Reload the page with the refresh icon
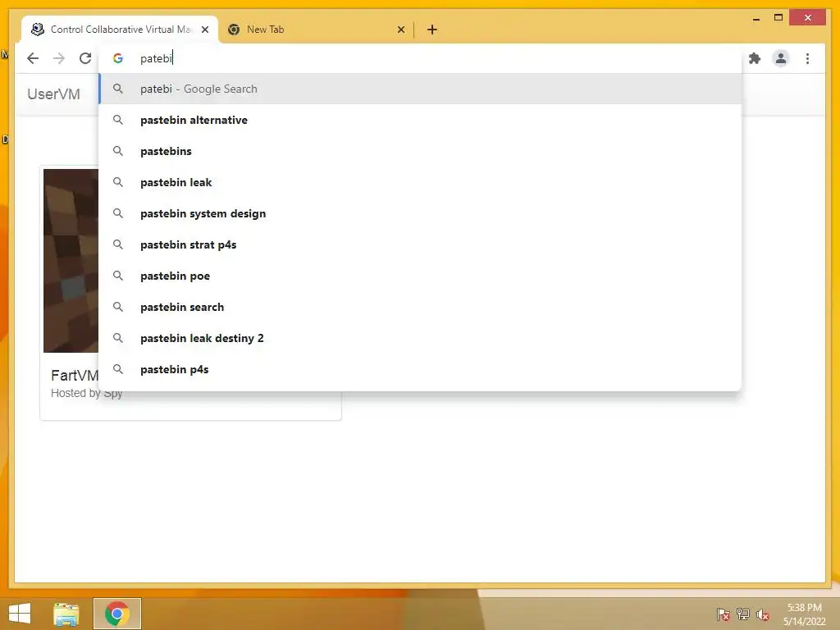The height and width of the screenshot is (630, 840). tap(85, 58)
